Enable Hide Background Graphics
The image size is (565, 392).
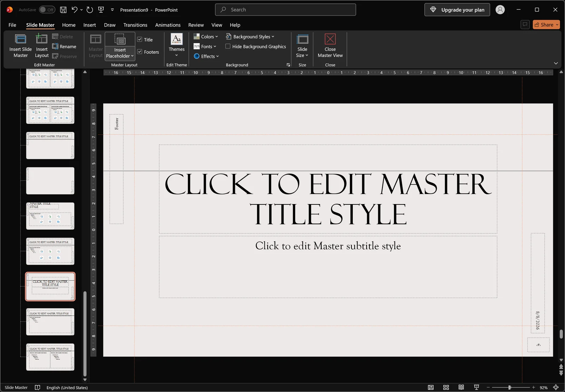click(x=228, y=46)
